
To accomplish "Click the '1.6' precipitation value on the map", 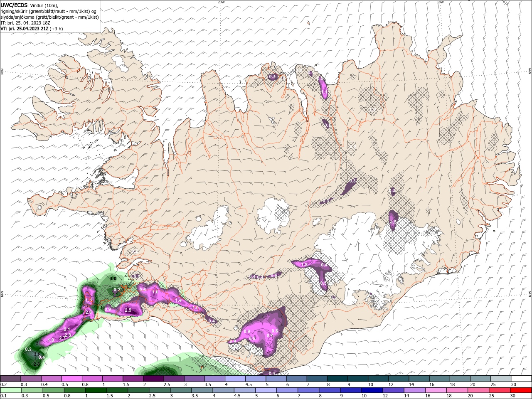I will (155, 292).
